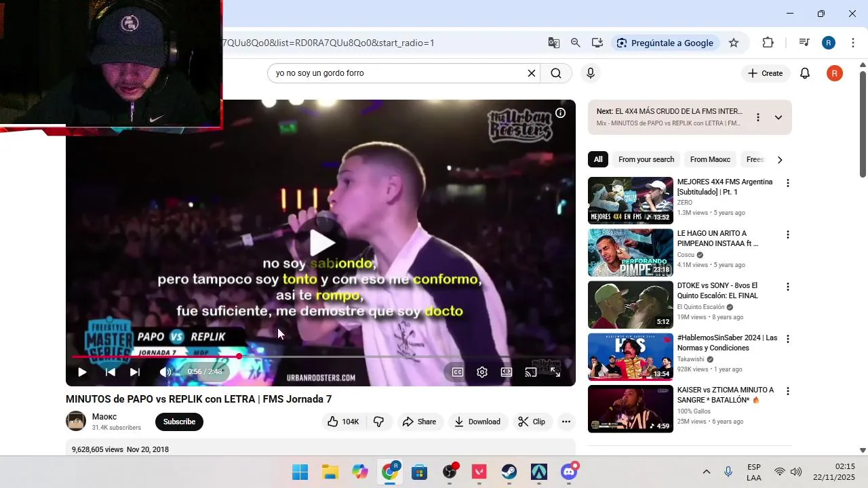868x488 pixels.
Task: Click the video info card icon
Action: [x=560, y=113]
